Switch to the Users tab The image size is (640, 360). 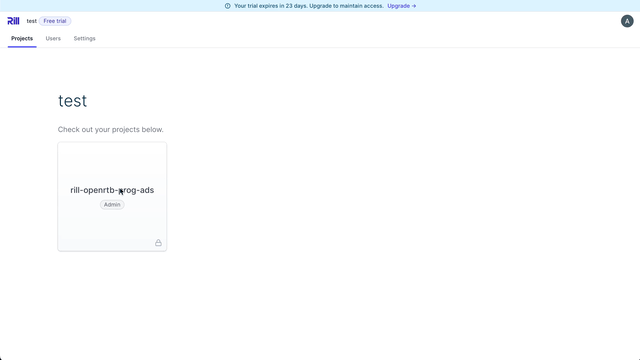point(53,38)
